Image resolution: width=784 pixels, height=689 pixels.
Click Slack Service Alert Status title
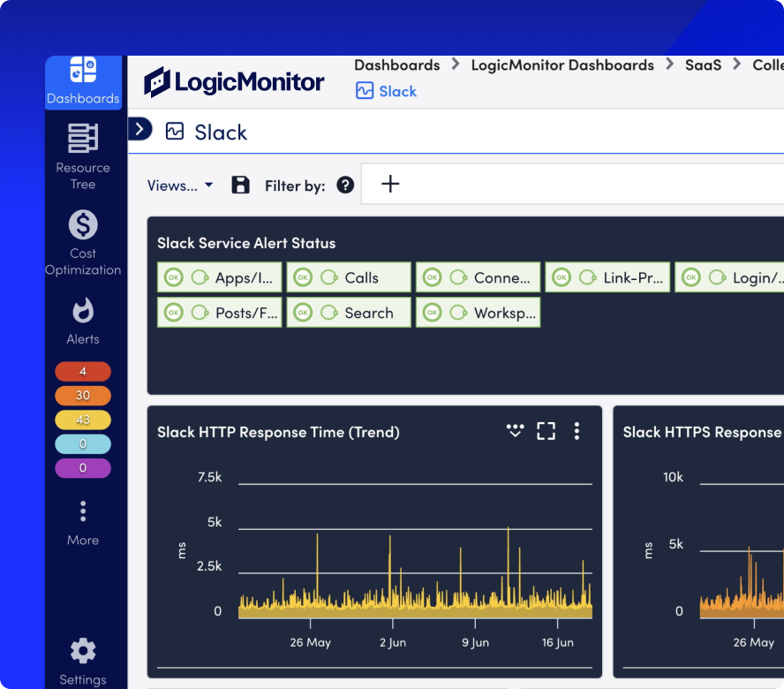[246, 243]
